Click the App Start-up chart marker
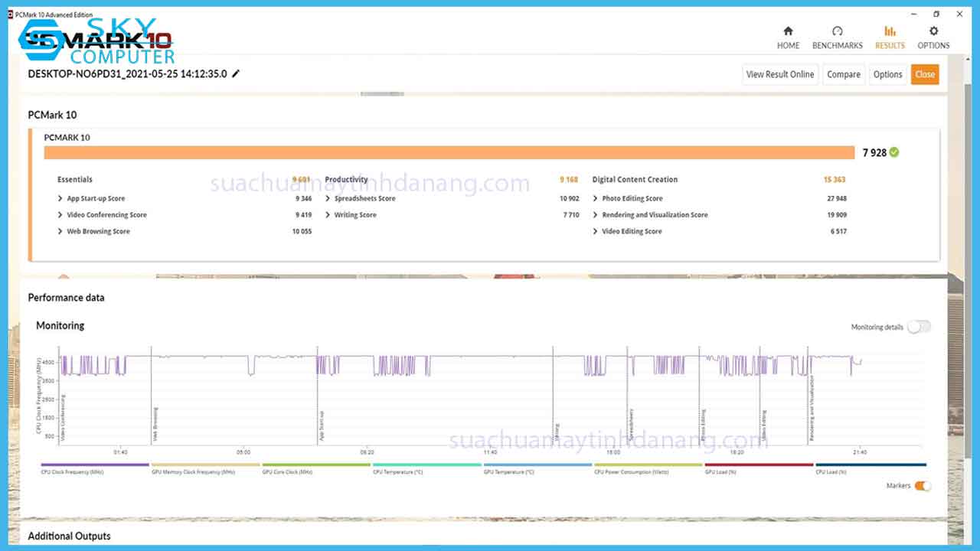 click(322, 427)
